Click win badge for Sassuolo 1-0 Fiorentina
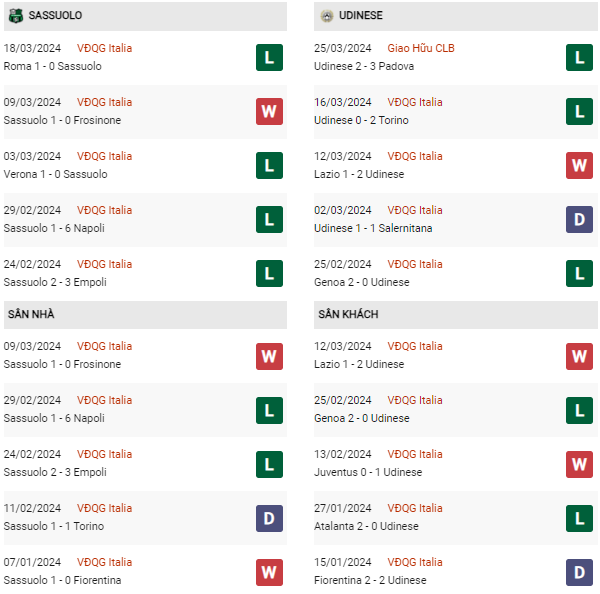The width and height of the screenshot is (600, 594). (268, 571)
